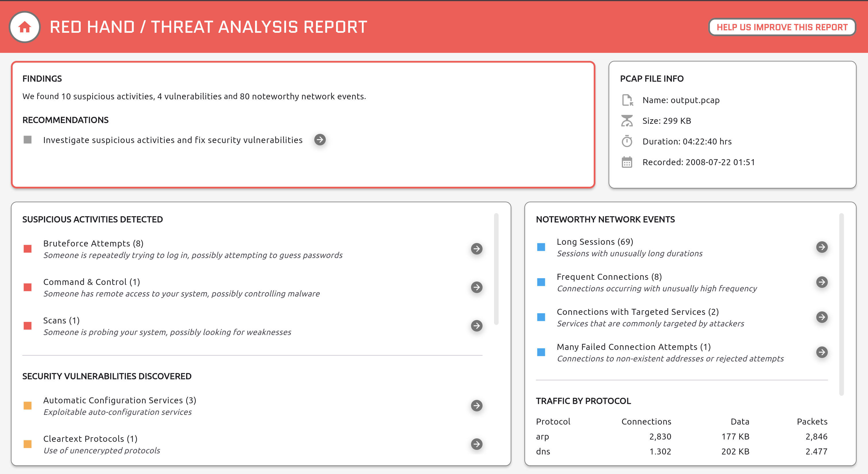Image resolution: width=868 pixels, height=474 pixels.
Task: Open Connections with Targeted Services arrow
Action: point(822,317)
